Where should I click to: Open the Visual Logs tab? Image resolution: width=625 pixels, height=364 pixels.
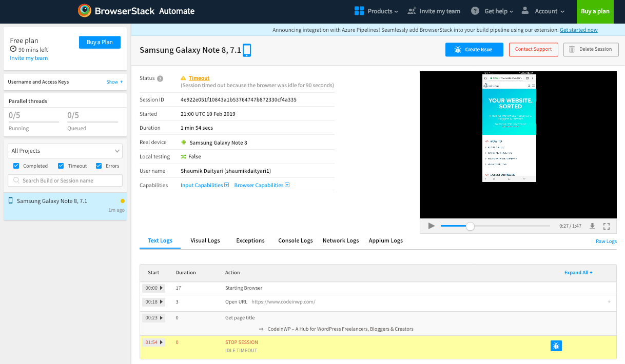click(204, 240)
